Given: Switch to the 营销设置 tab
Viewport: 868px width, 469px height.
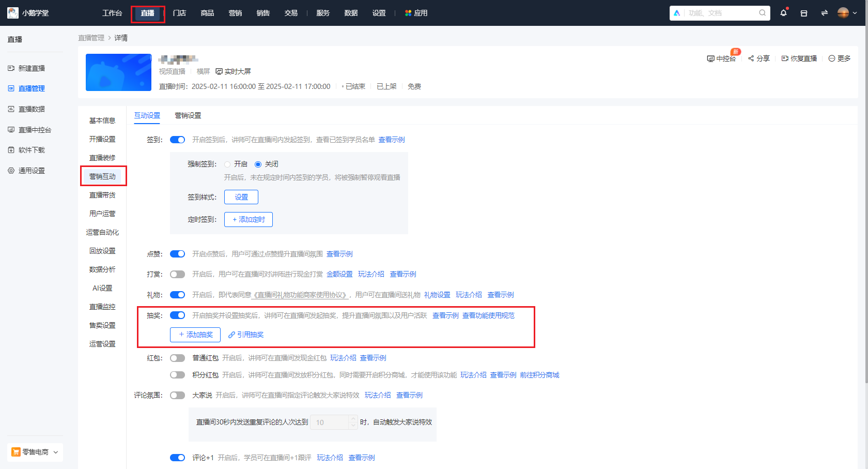Looking at the screenshot, I should (x=188, y=115).
